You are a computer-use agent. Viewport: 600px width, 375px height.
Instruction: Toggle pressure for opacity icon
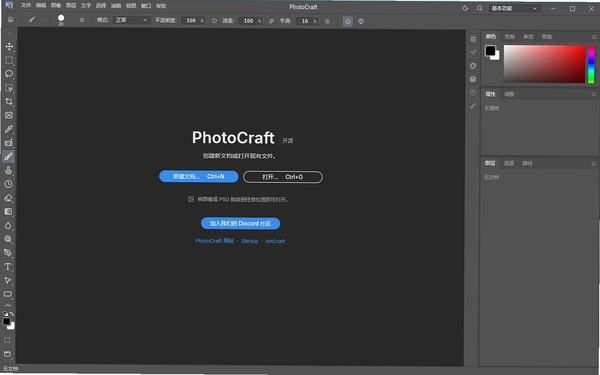pos(214,21)
